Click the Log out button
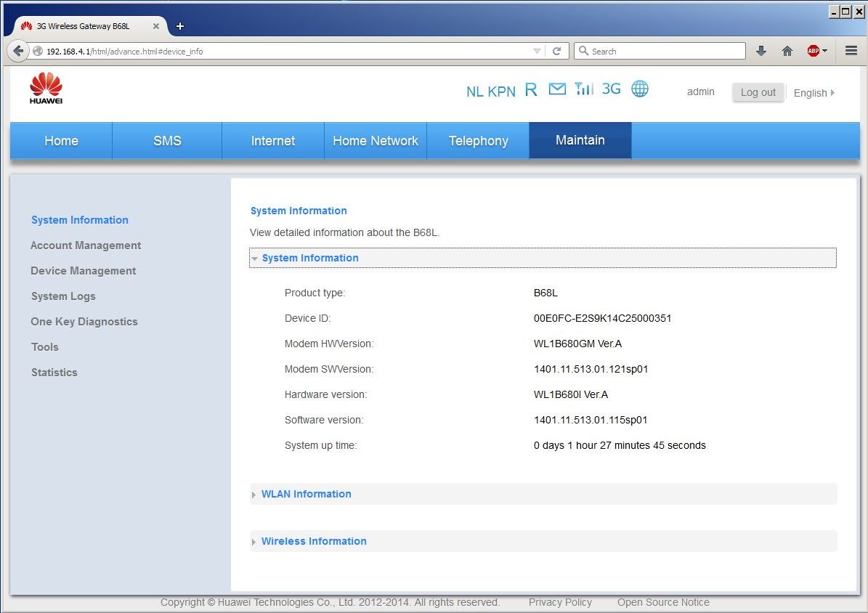Image resolution: width=868 pixels, height=613 pixels. tap(758, 92)
